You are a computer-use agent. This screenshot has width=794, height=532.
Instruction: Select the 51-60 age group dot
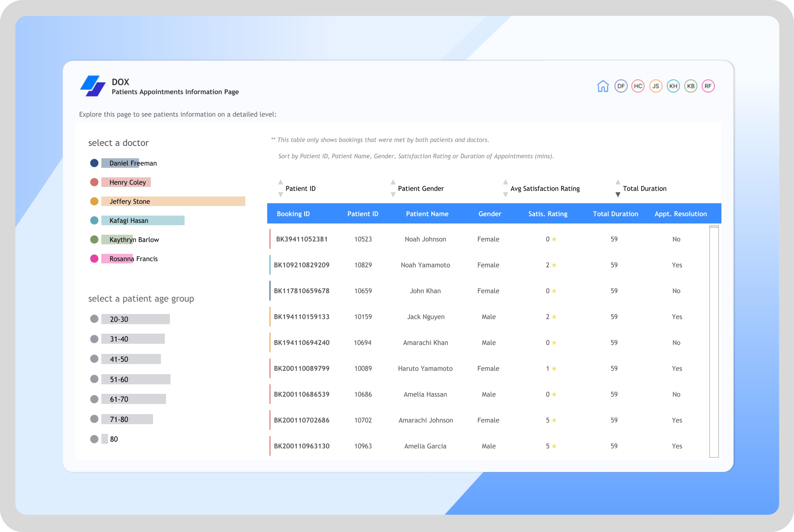94,379
